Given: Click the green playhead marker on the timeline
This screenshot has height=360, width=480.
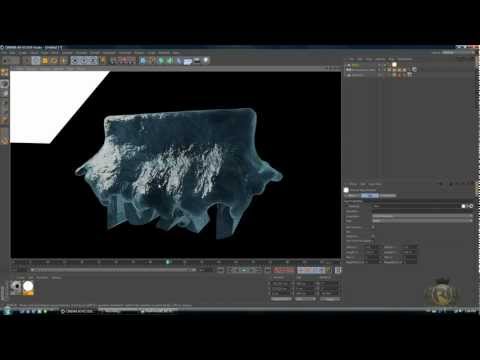Looking at the screenshot, I should pos(168,262).
